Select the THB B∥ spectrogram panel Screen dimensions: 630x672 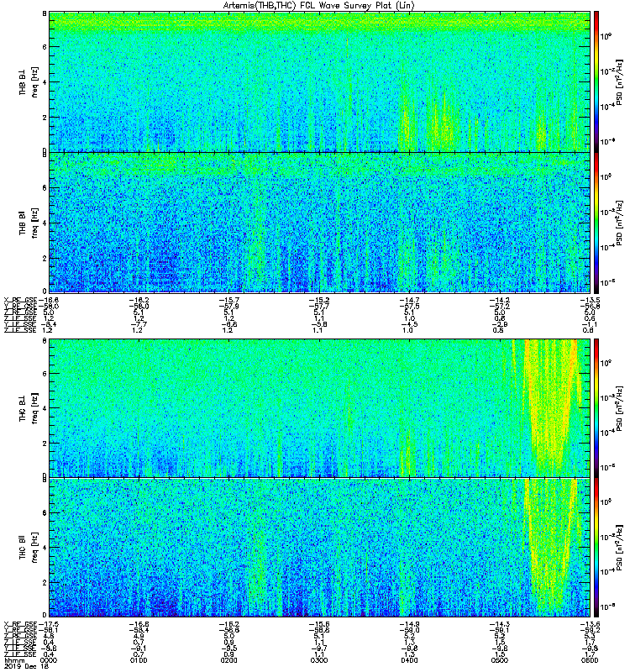pyautogui.click(x=319, y=223)
